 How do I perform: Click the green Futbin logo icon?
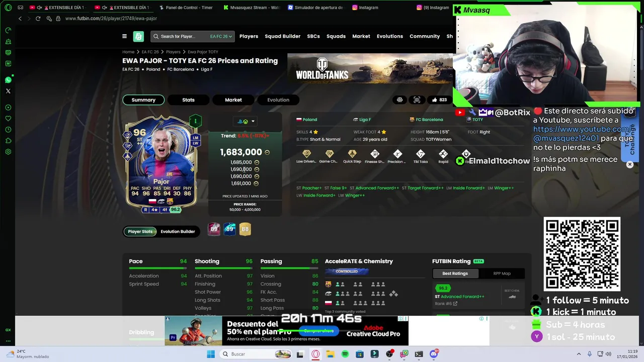pyautogui.click(x=138, y=36)
